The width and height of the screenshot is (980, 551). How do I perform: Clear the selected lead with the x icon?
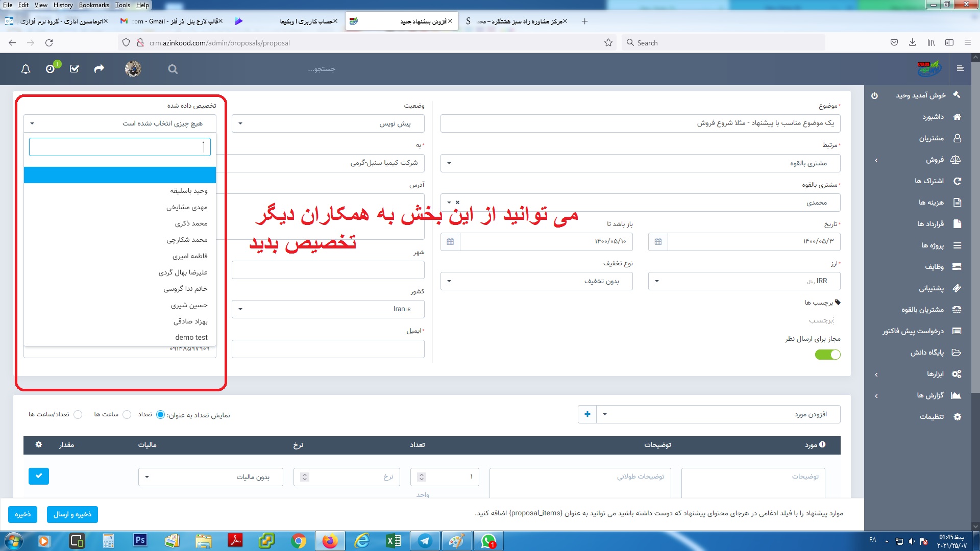pos(457,203)
